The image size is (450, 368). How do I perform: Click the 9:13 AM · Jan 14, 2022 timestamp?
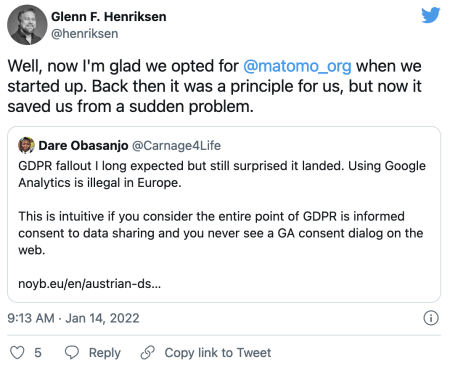(x=73, y=318)
